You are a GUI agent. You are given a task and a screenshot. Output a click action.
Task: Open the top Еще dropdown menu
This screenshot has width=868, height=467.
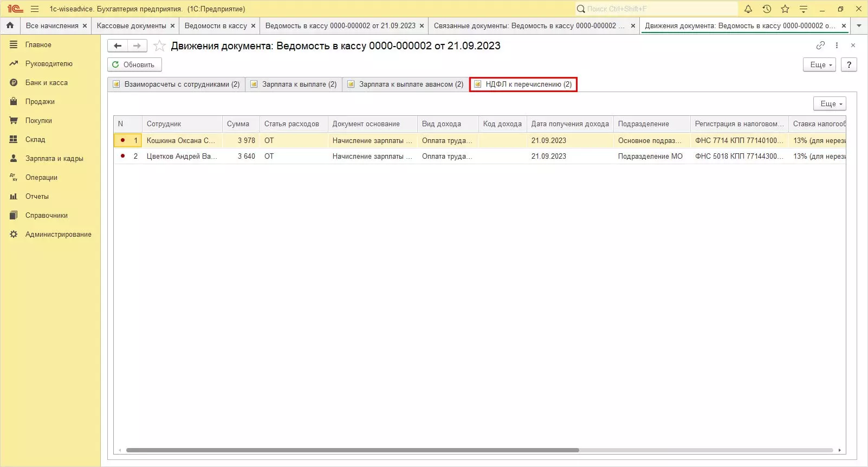(x=819, y=64)
